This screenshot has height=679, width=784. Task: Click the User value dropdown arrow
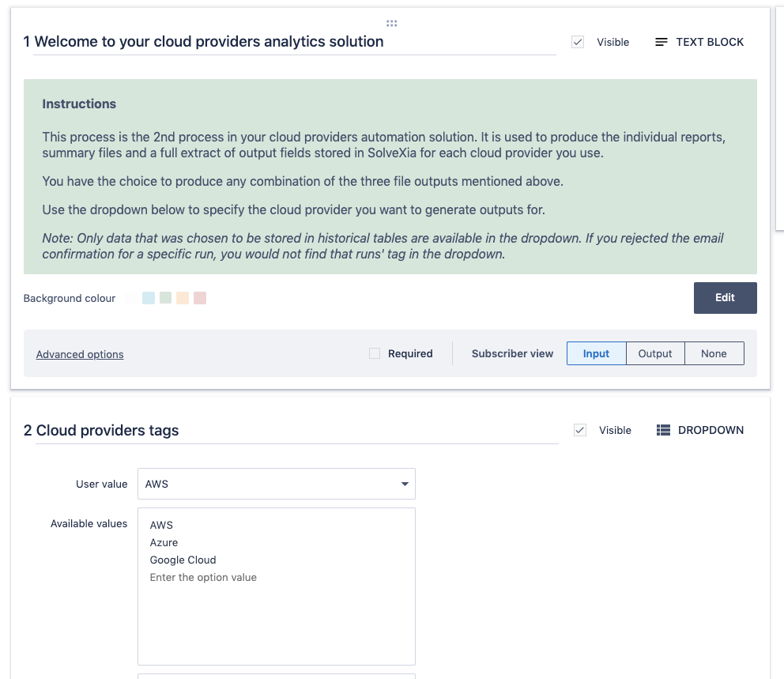(x=405, y=484)
